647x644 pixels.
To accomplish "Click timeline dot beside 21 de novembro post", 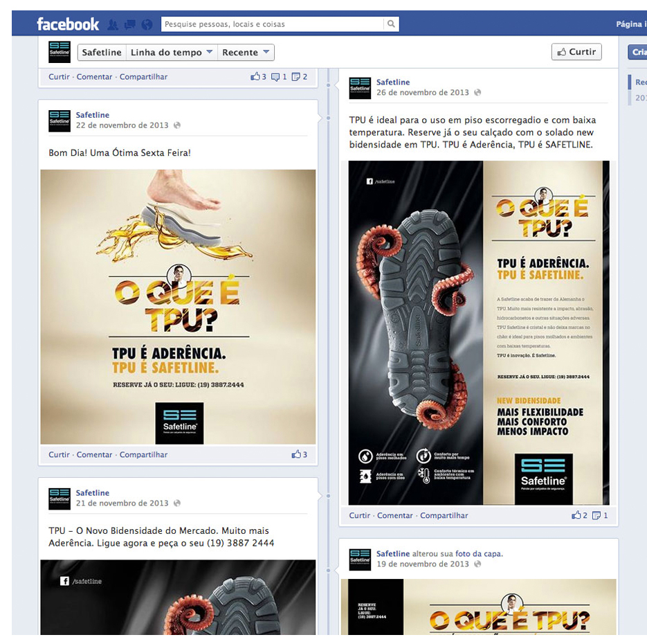I will (x=329, y=496).
